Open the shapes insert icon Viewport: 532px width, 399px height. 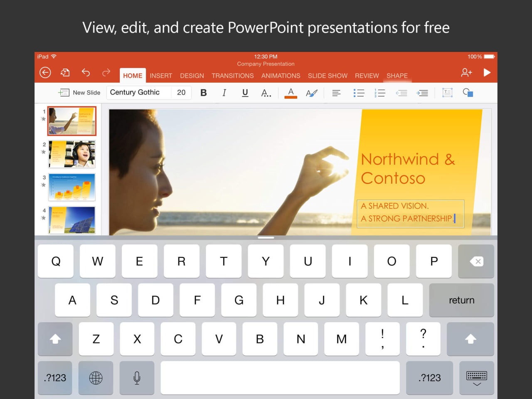[x=468, y=93]
